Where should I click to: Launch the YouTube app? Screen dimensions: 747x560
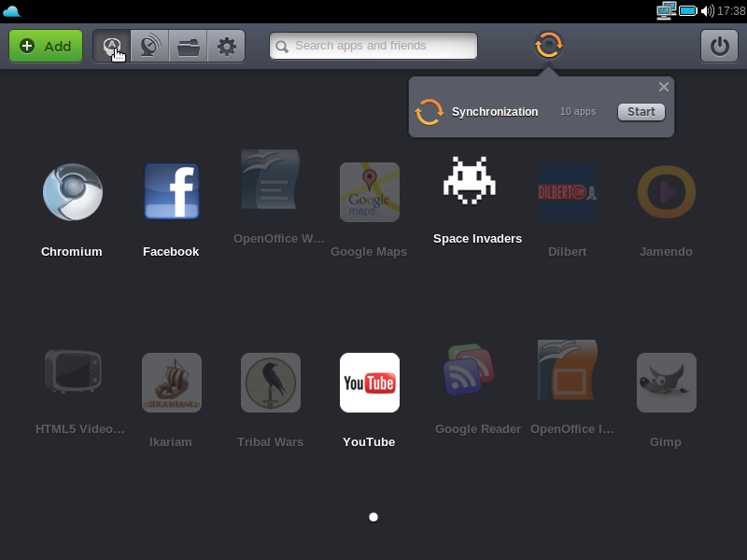(x=369, y=383)
